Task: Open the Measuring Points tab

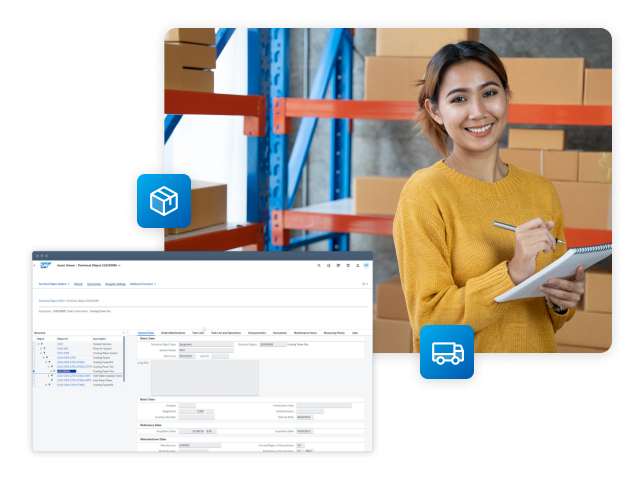Action: 335,332
